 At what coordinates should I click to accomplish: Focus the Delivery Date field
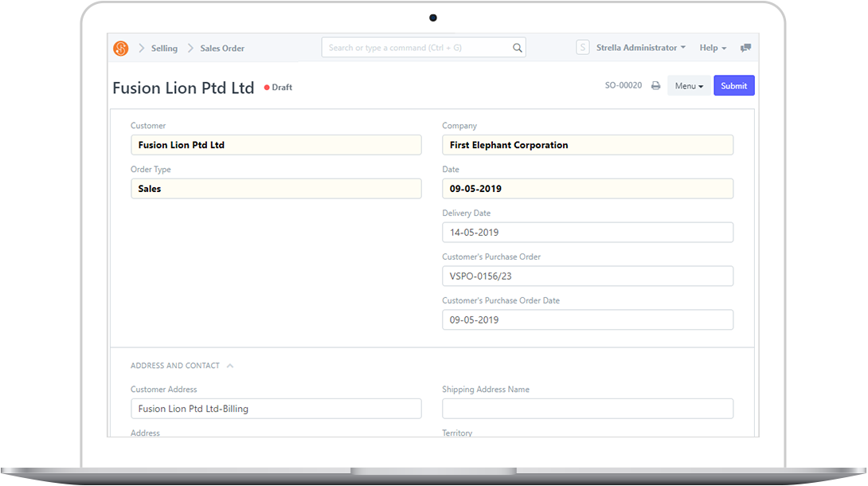[x=587, y=232]
